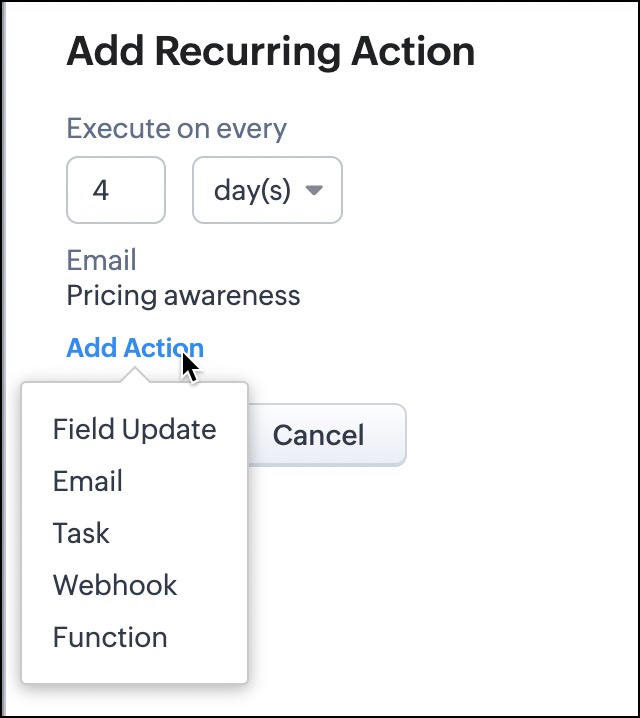This screenshot has height=718, width=640.
Task: Select Field Update from the action menu
Action: click(134, 430)
